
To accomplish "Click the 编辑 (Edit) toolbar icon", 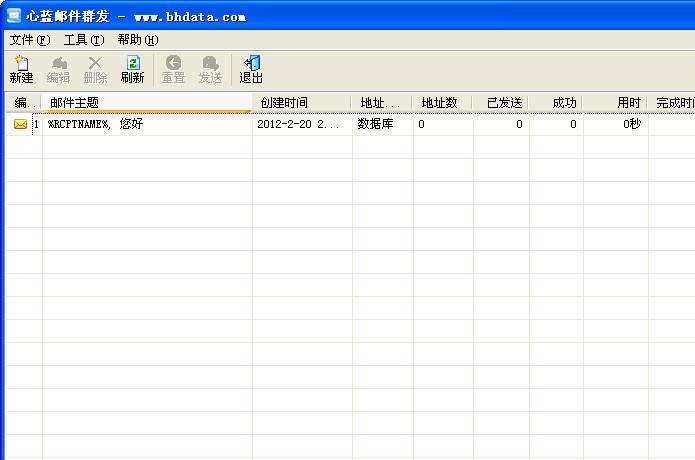I will coord(58,69).
